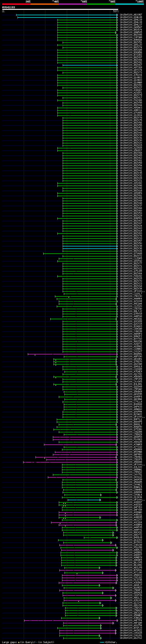This screenshot has height=644, width=146.
Task: Select the UniRef100_B8ZV85 label
Action: click(131, 35)
